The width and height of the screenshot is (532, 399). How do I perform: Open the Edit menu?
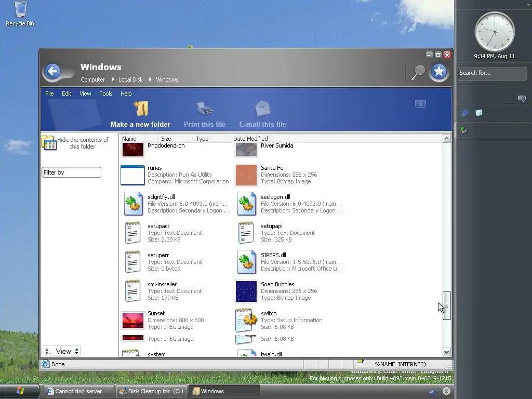[x=66, y=94]
